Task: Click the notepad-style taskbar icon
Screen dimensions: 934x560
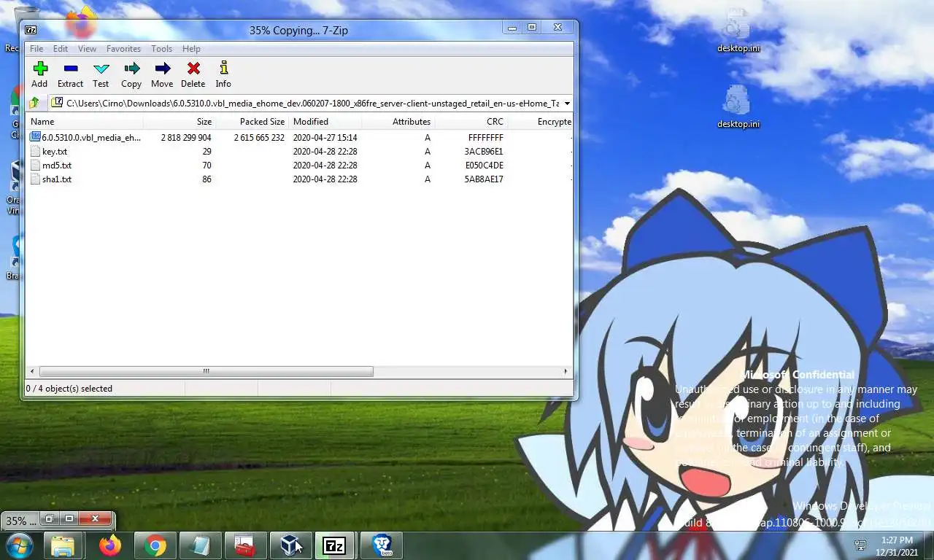Action: (x=200, y=545)
